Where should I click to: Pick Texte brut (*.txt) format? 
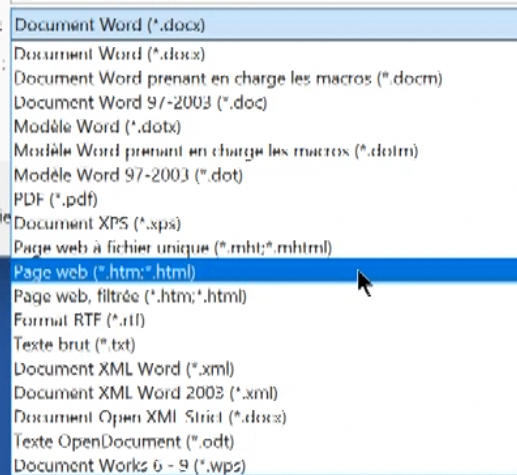click(264, 345)
